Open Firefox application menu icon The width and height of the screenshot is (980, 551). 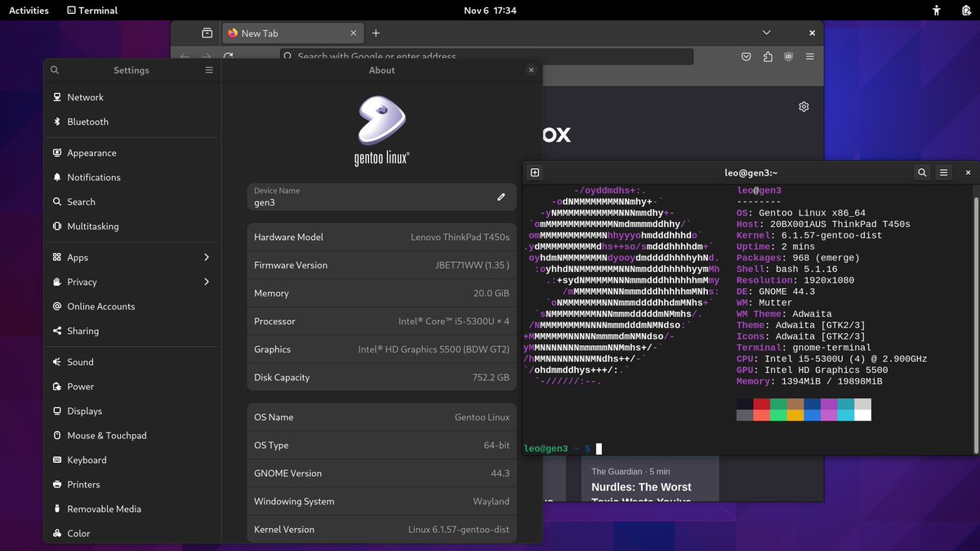[810, 56]
